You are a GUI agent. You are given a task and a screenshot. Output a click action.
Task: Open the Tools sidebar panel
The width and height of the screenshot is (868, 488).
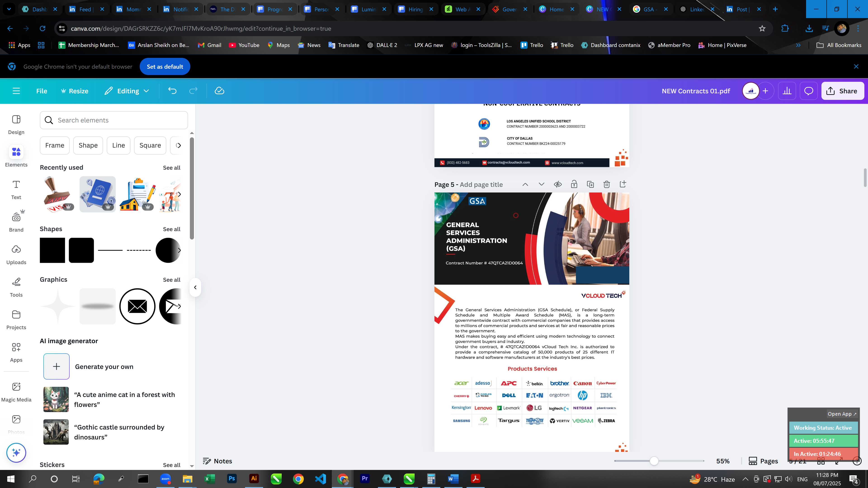pyautogui.click(x=16, y=287)
